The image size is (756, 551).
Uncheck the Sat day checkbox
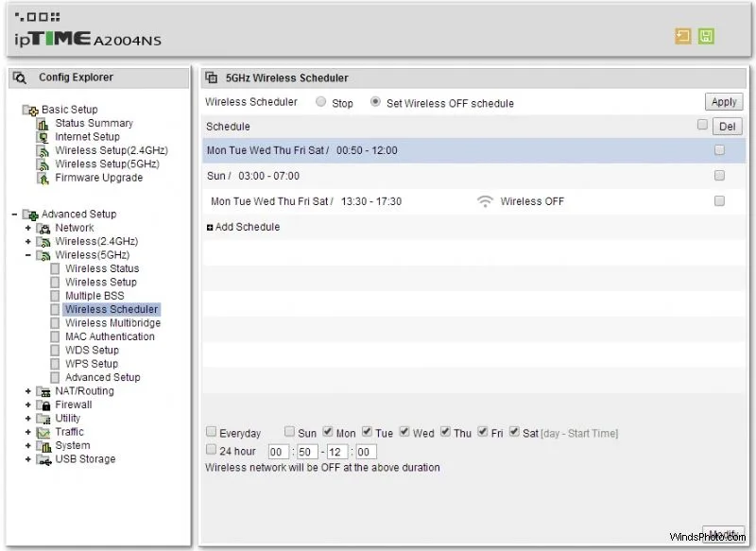point(514,431)
